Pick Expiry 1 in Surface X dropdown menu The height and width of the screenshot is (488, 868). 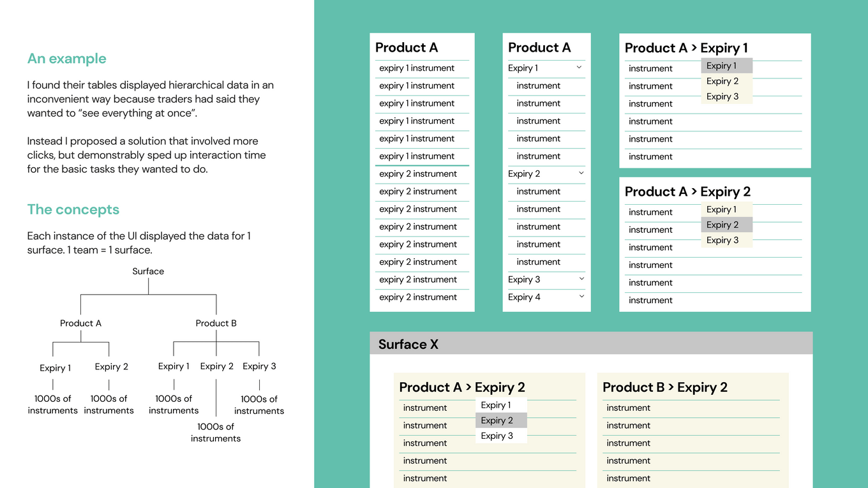pos(501,405)
